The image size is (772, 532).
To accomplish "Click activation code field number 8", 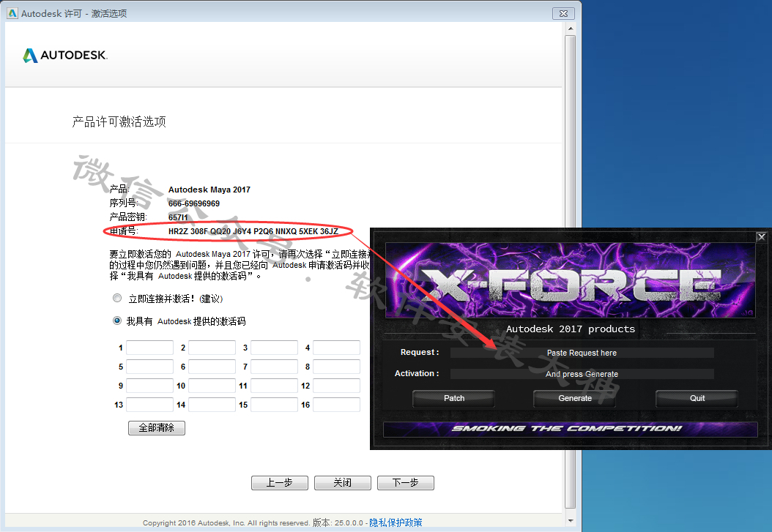I will tap(337, 367).
